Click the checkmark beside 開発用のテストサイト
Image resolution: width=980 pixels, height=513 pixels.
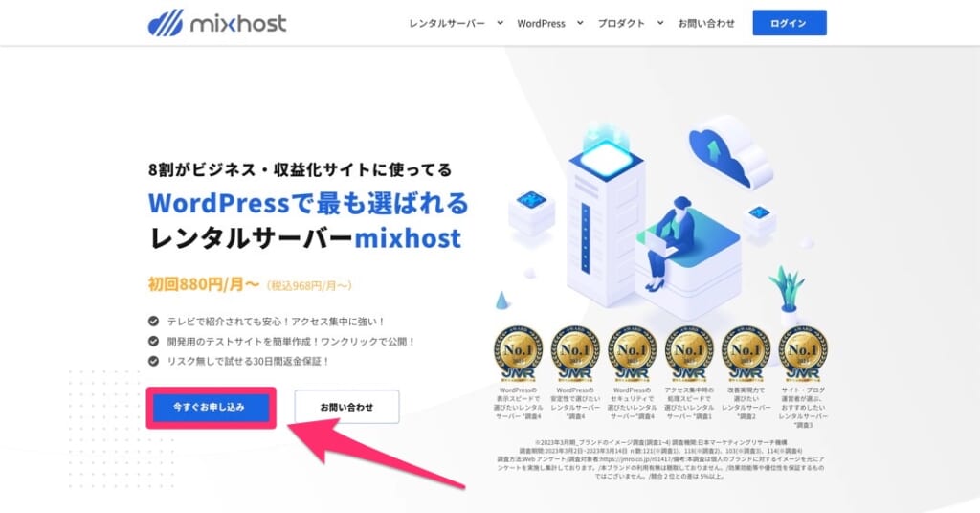coord(153,341)
